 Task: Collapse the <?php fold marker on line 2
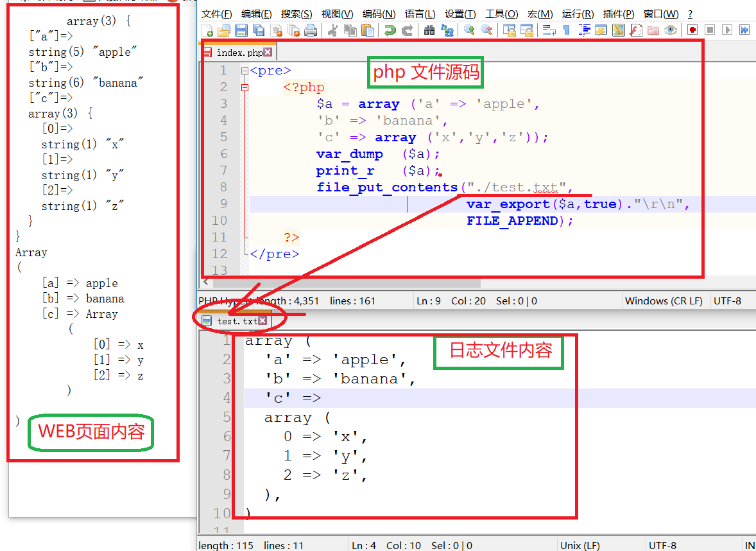[x=245, y=87]
